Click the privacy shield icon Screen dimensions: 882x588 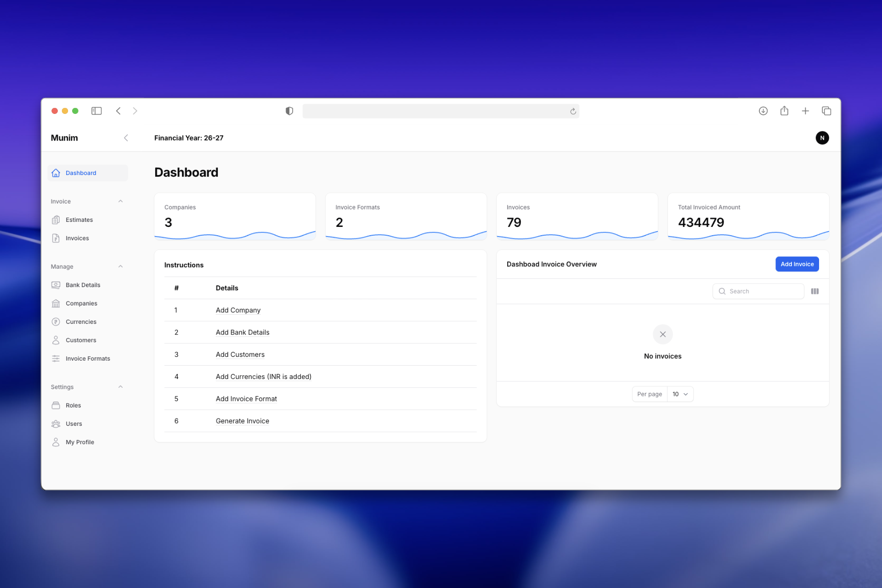click(289, 111)
